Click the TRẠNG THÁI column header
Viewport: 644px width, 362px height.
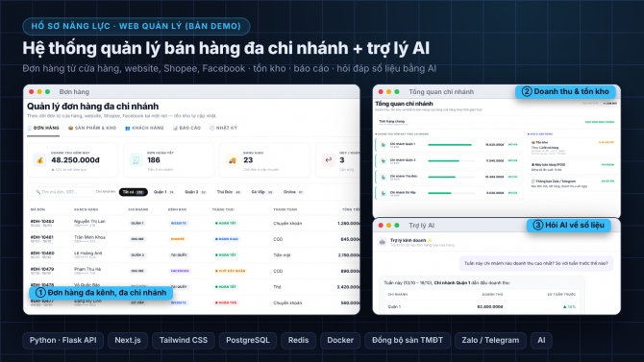(223, 209)
